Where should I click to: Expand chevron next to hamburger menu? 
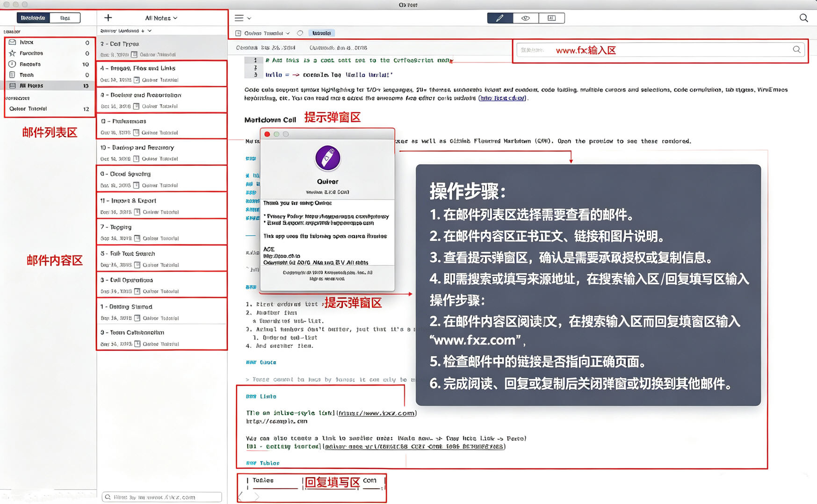click(x=249, y=18)
